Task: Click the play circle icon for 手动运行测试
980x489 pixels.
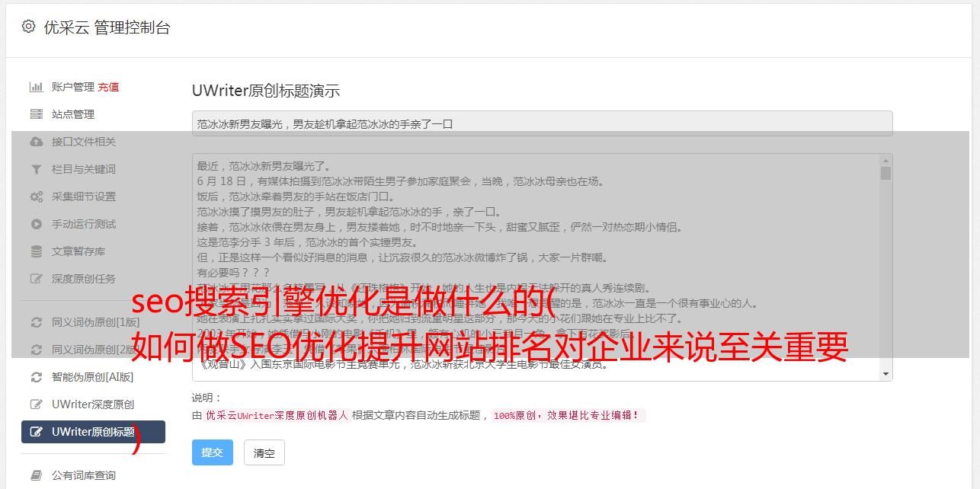Action: [36, 224]
